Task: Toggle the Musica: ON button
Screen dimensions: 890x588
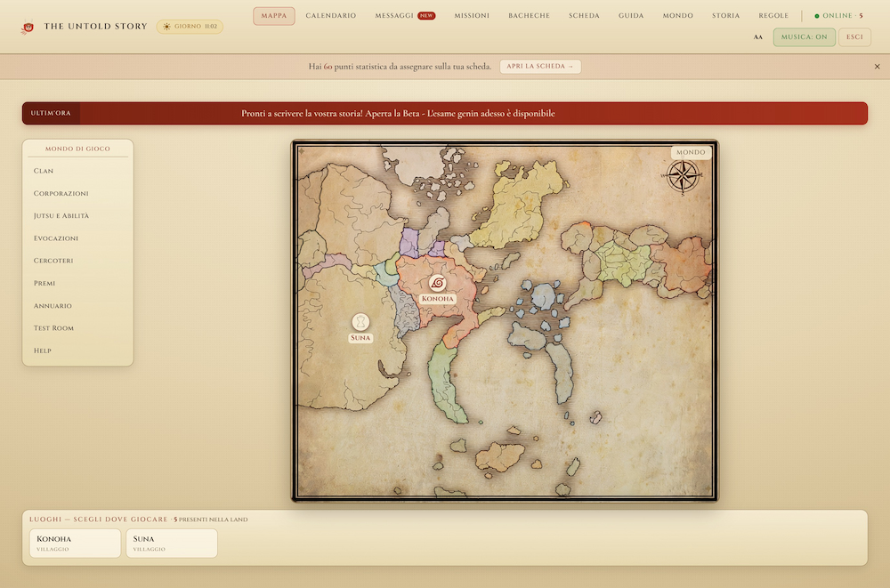Action: (x=804, y=36)
